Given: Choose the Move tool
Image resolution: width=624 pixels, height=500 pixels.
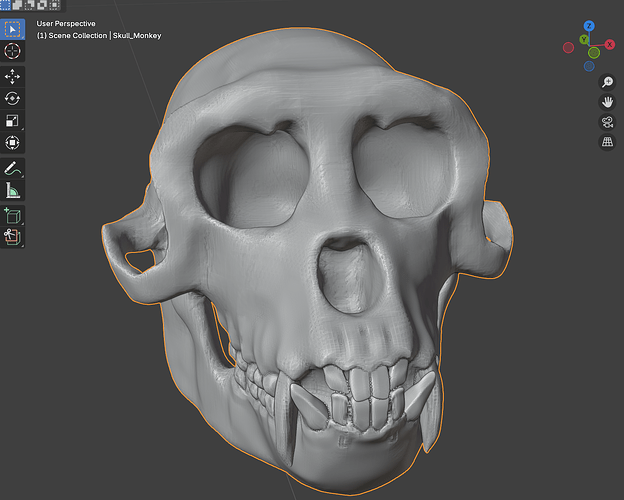Looking at the screenshot, I should (x=12, y=76).
